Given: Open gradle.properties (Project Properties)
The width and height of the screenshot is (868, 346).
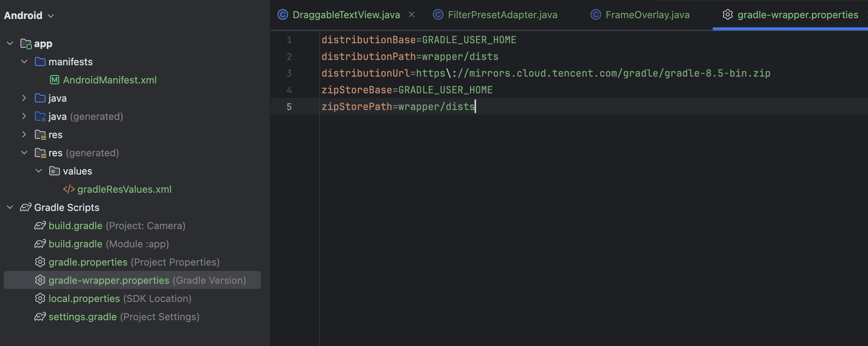Looking at the screenshot, I should 134,262.
